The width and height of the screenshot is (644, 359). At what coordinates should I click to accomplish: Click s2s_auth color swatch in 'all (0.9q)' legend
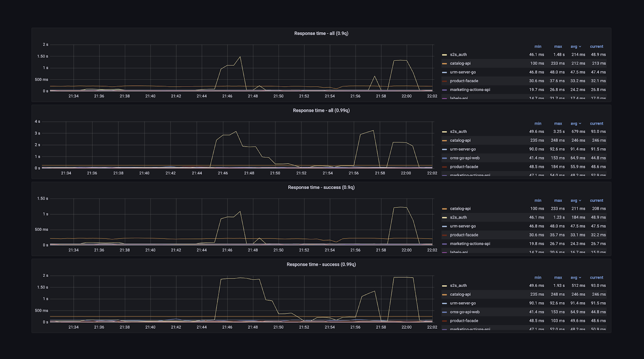[444, 55]
